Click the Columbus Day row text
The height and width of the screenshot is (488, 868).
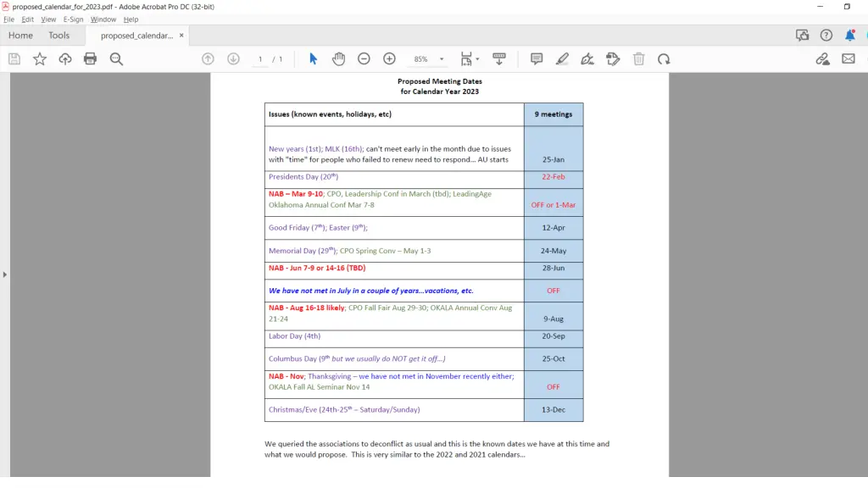[x=357, y=358]
